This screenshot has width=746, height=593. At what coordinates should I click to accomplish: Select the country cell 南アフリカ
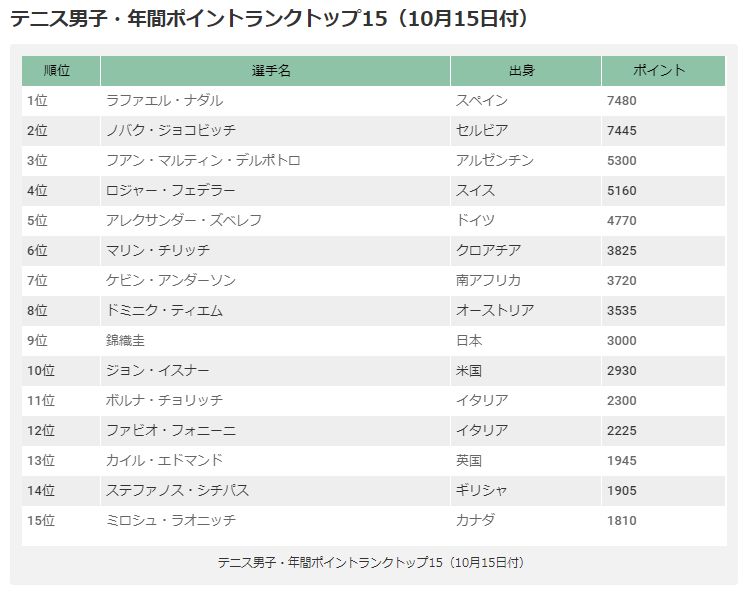coord(526,281)
